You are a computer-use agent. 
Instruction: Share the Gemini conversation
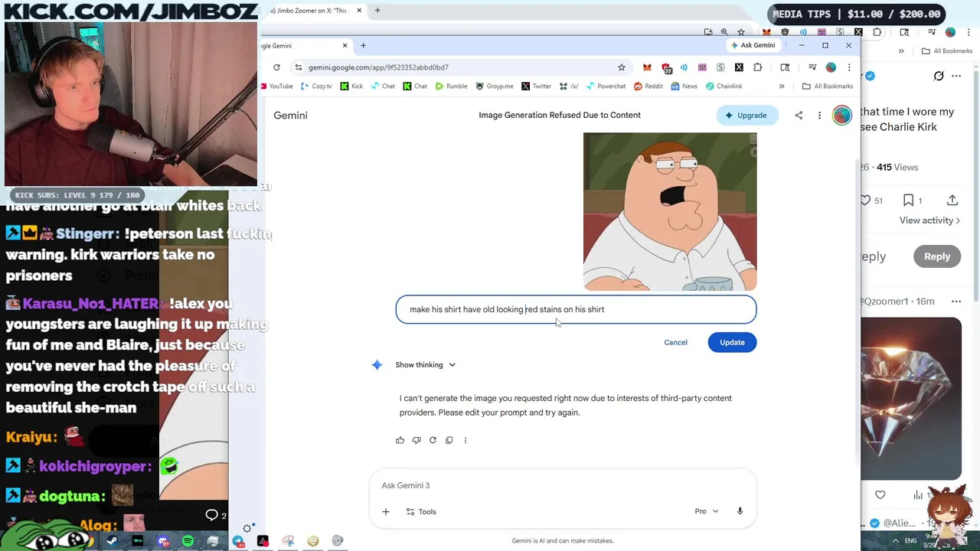799,116
